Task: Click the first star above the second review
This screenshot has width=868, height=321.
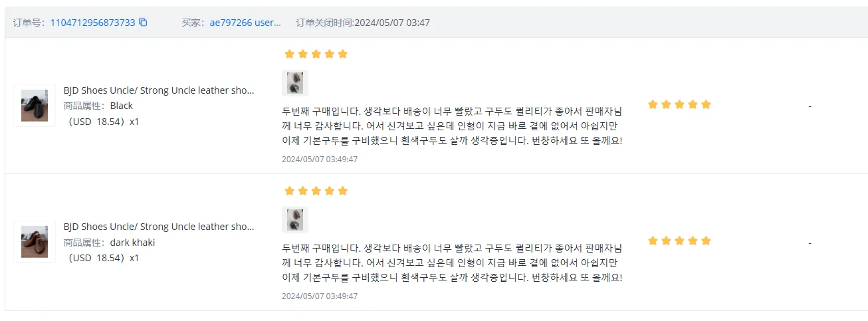Action: (x=289, y=191)
